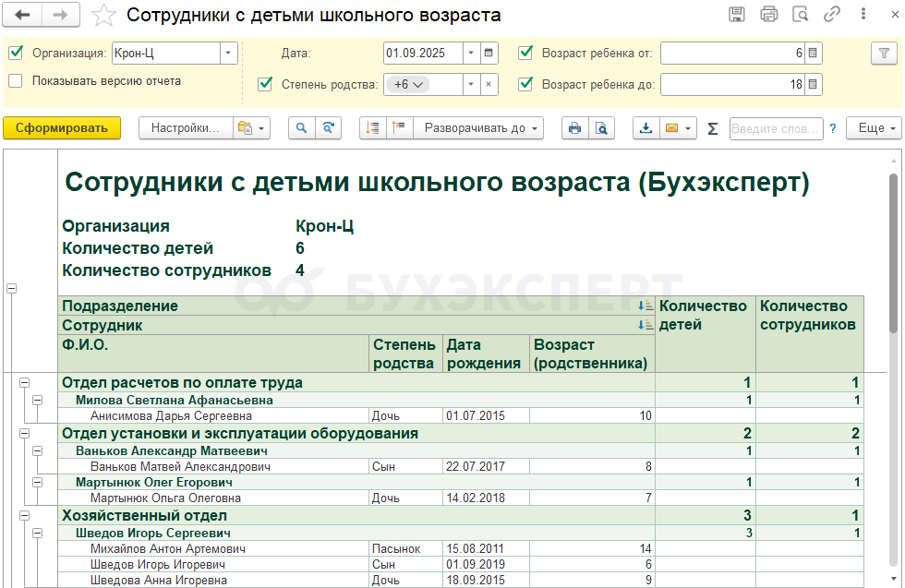Save report via floppy disk icon
Image resolution: width=905 pixels, height=588 pixels.
tap(737, 14)
